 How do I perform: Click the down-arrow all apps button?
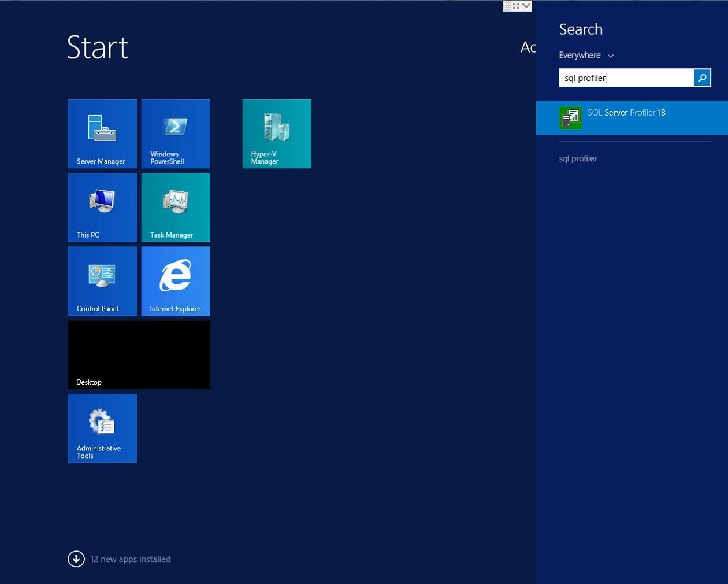coord(76,559)
